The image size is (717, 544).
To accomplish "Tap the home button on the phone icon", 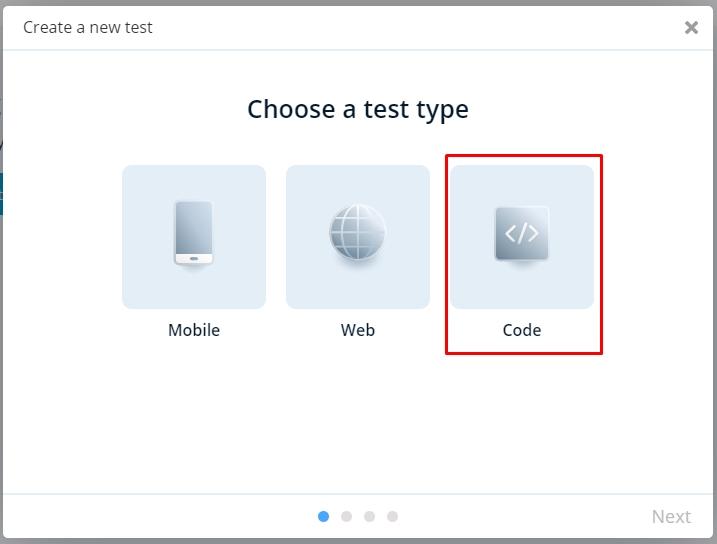I will click(x=194, y=259).
